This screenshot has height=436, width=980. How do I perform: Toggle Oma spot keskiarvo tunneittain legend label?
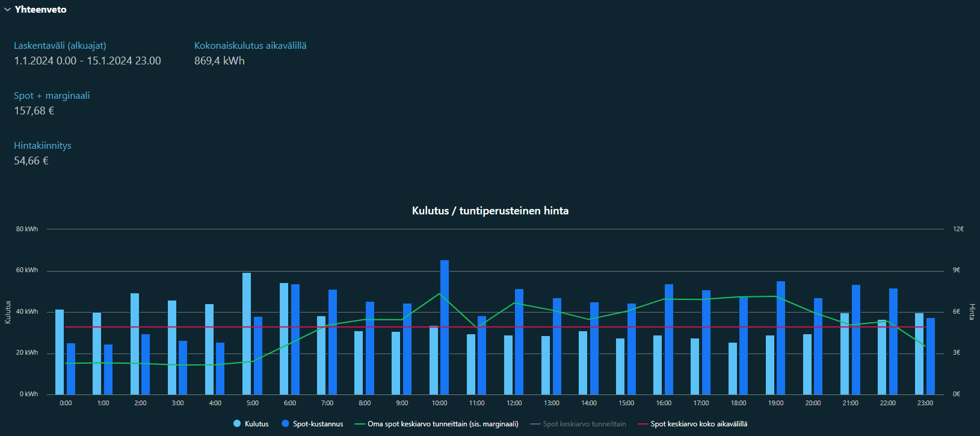click(443, 424)
